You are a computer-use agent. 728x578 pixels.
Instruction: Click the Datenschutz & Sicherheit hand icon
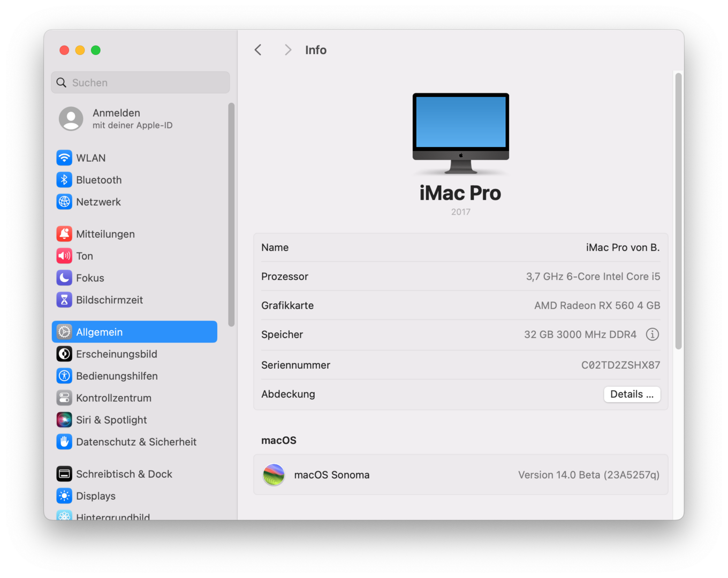click(x=64, y=442)
